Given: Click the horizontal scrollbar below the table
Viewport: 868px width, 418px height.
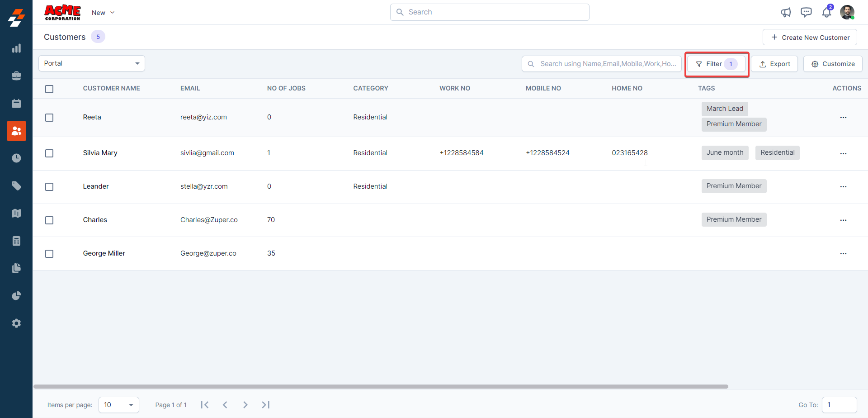Looking at the screenshot, I should click(x=381, y=387).
